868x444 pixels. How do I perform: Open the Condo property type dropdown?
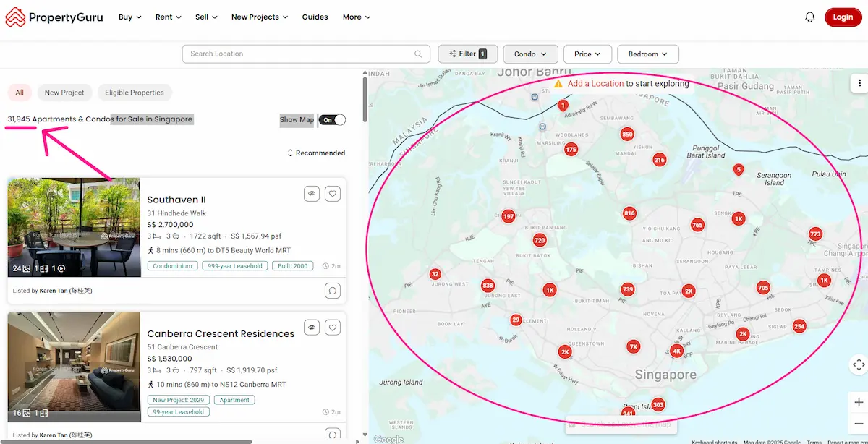[530, 54]
